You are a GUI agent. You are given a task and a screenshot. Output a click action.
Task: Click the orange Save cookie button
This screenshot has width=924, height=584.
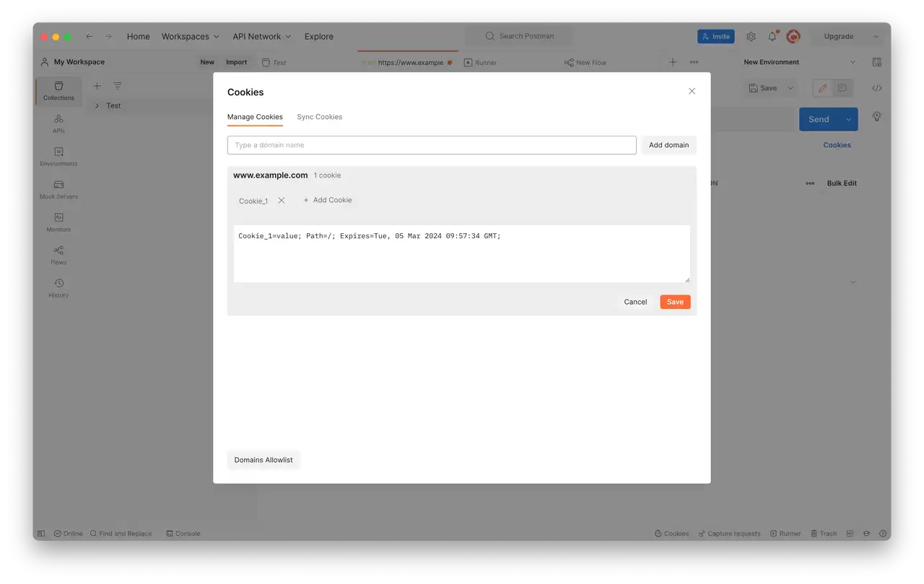(675, 302)
